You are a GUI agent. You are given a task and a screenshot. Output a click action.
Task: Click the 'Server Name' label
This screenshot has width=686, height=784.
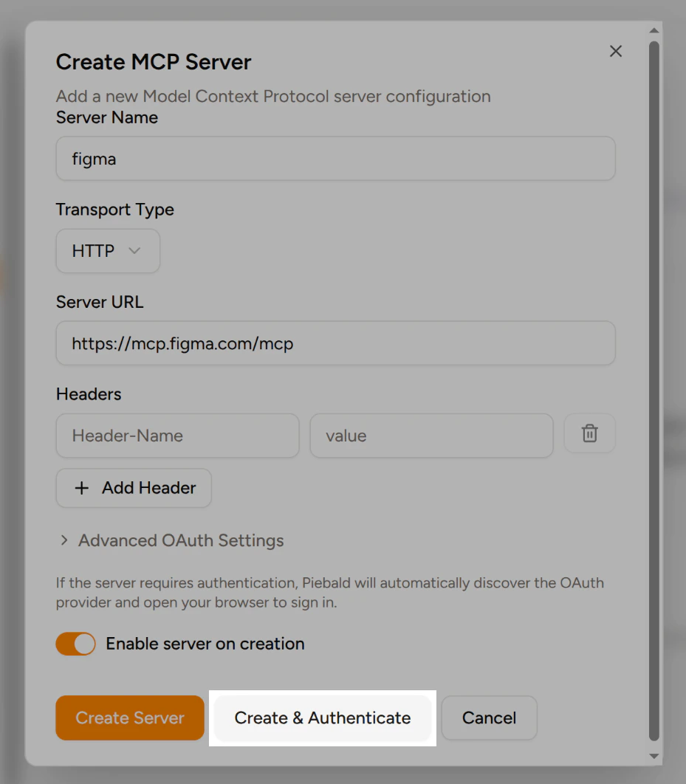click(x=107, y=117)
